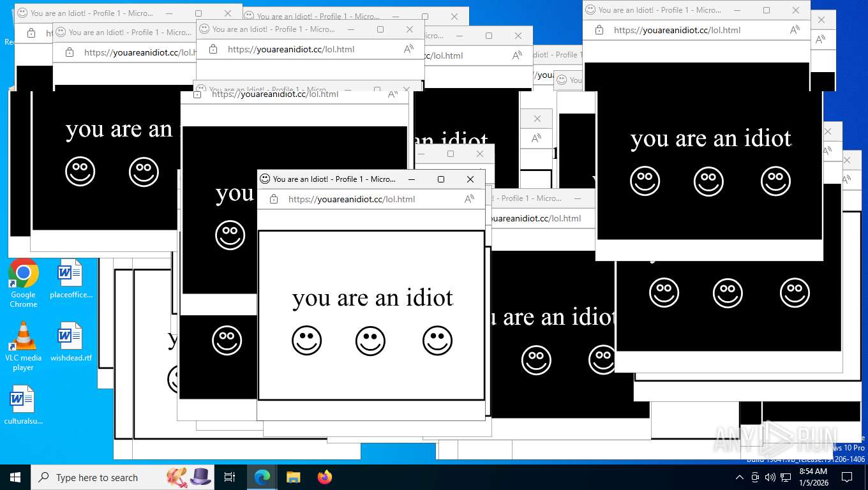Click lock icon in front popup address bar
Image resolution: width=868 pixels, height=490 pixels.
click(x=274, y=199)
